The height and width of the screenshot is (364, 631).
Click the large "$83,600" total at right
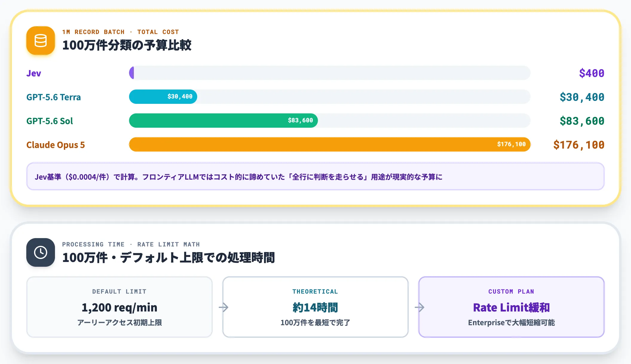coord(582,121)
